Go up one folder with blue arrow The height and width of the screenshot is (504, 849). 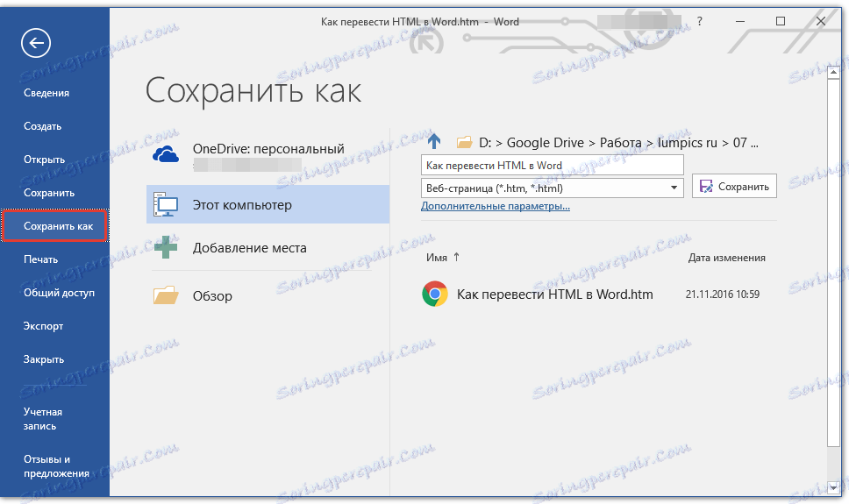(x=434, y=141)
